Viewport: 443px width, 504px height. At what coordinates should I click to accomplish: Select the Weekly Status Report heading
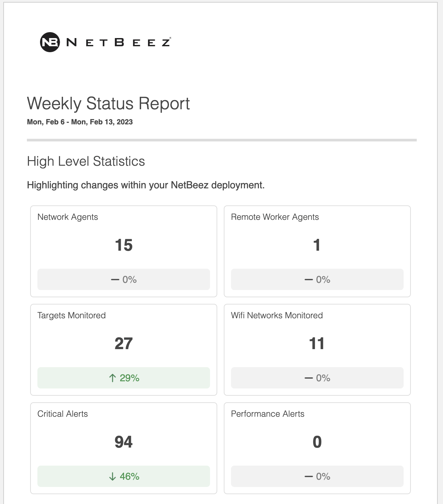tap(108, 104)
